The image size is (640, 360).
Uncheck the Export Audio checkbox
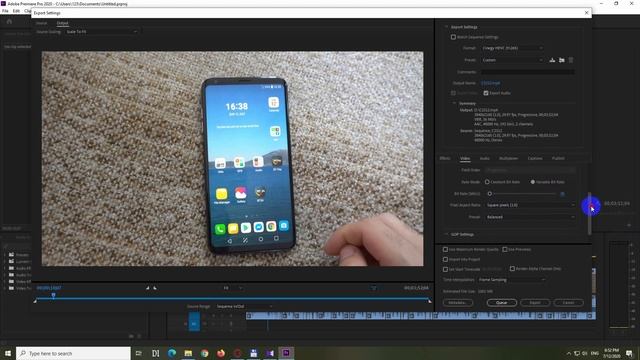pos(486,93)
